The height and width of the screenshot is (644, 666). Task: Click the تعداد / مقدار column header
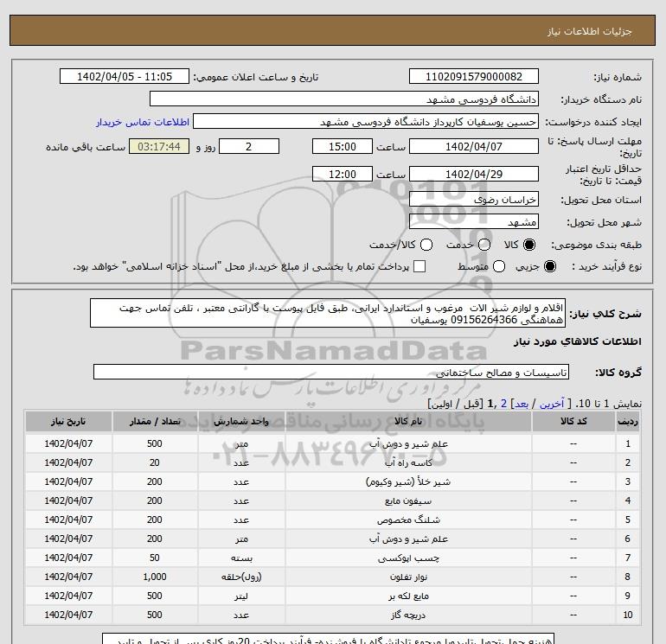[155, 422]
